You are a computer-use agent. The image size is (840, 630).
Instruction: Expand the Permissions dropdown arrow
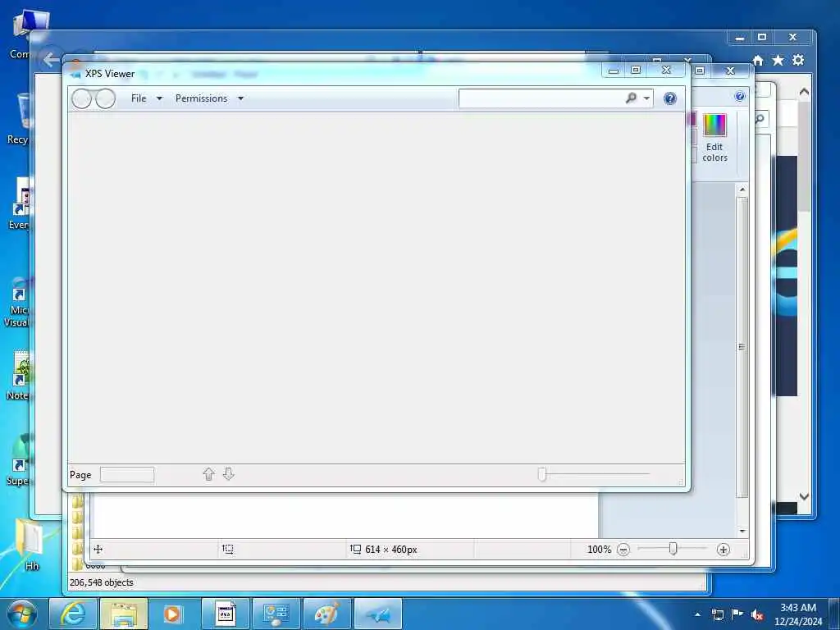tap(240, 98)
